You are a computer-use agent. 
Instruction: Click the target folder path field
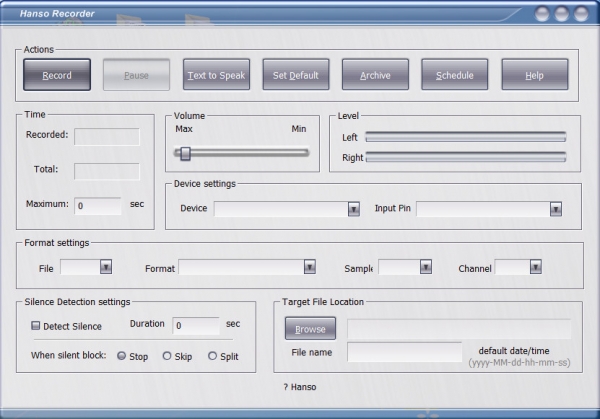(x=459, y=329)
